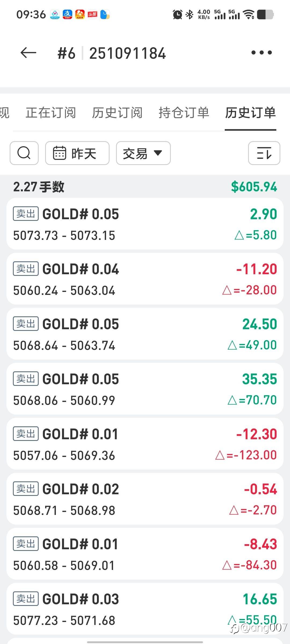
Task: Open GOLD# 0.04 order with -11.20 loss
Action: point(145,279)
